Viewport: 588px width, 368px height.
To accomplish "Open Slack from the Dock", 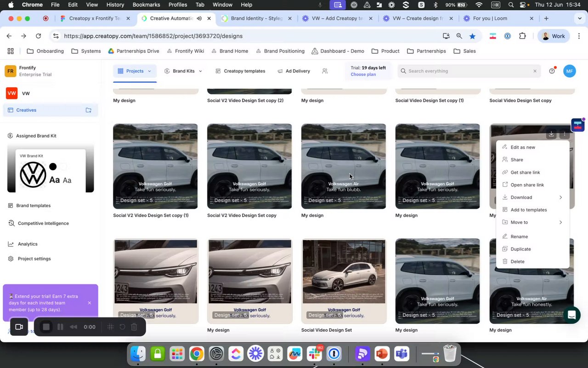I will tap(315, 353).
